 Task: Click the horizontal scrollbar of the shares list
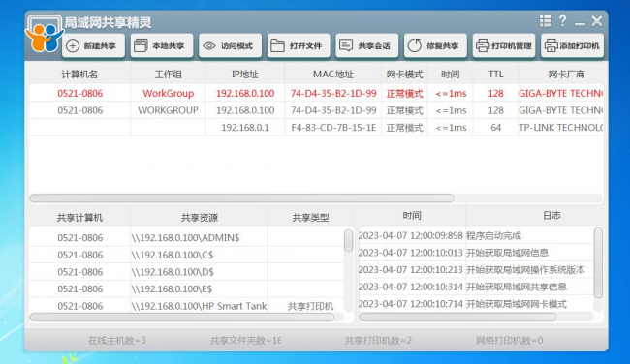[182, 317]
